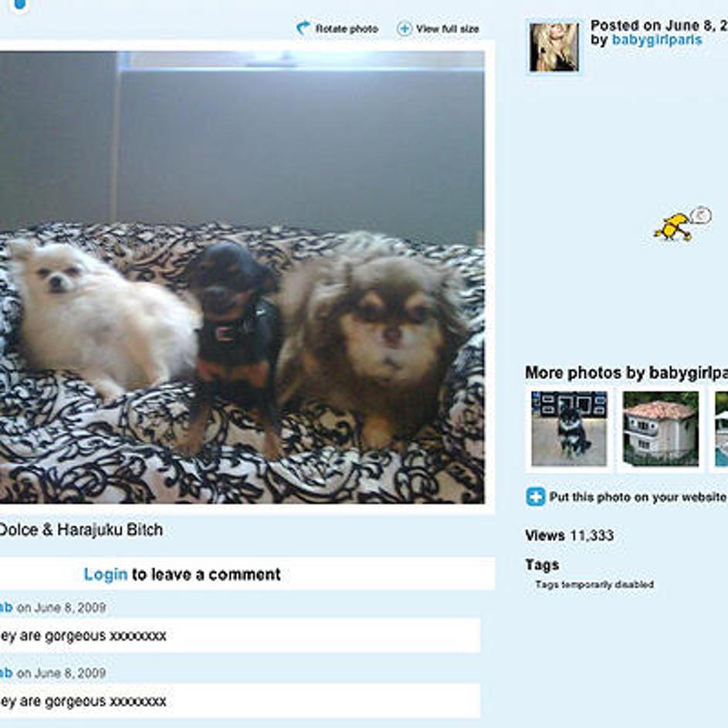Click the yellow bird mascot icon

click(682, 225)
